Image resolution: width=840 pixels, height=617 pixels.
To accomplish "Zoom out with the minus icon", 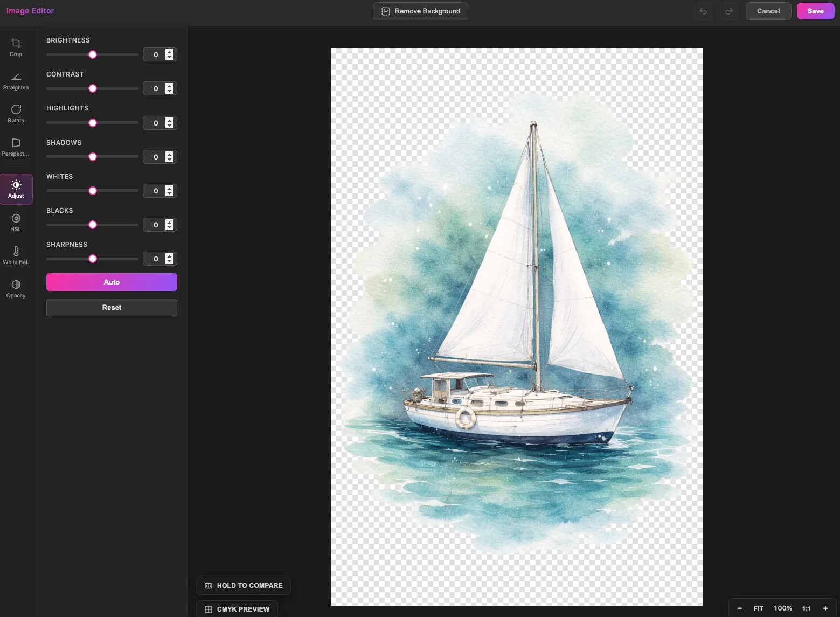I will [x=740, y=608].
